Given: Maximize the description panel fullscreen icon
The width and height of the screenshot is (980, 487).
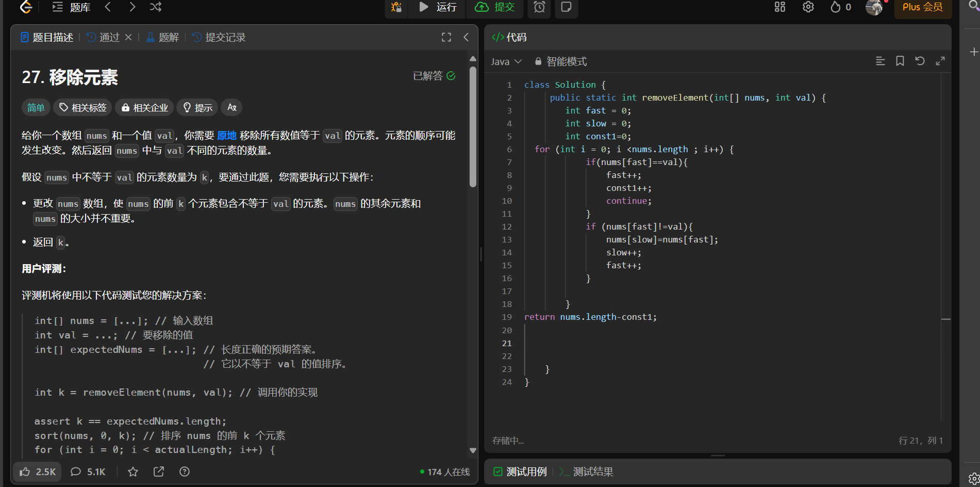Looking at the screenshot, I should click(x=446, y=37).
